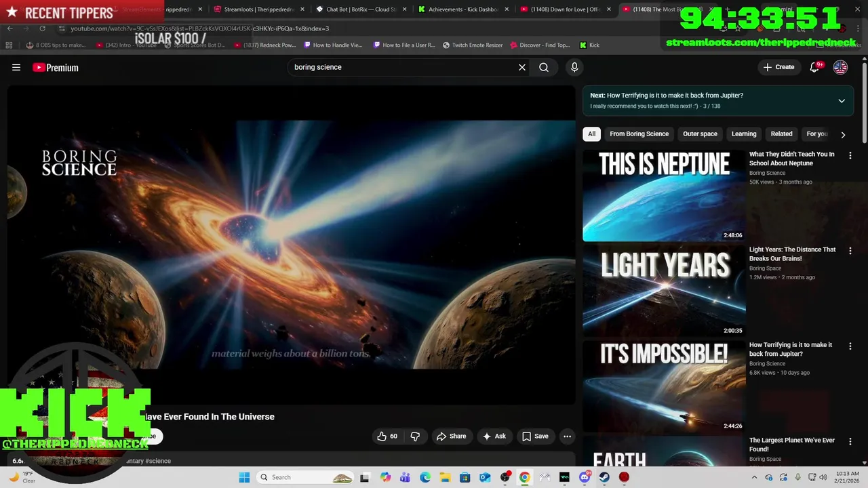Image resolution: width=868 pixels, height=488 pixels.
Task: Open the Chrome apps grid in the bookmarks bar
Action: [9, 45]
